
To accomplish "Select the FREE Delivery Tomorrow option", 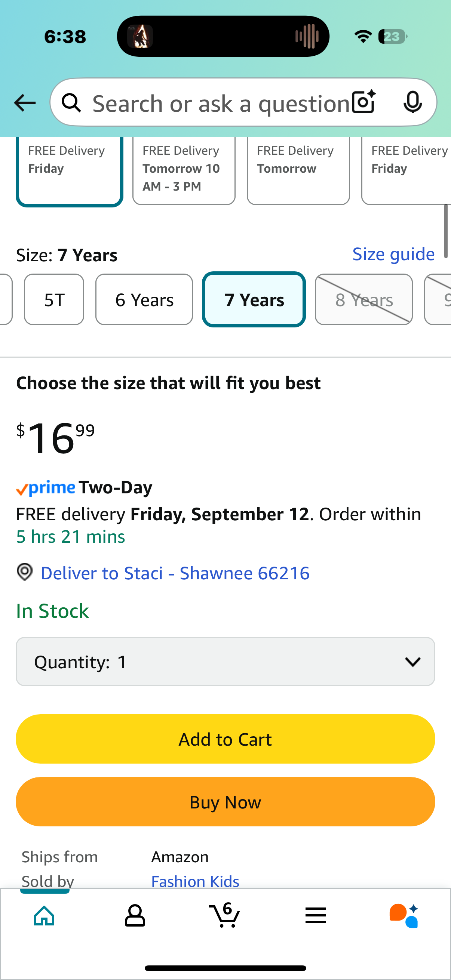I will point(298,170).
